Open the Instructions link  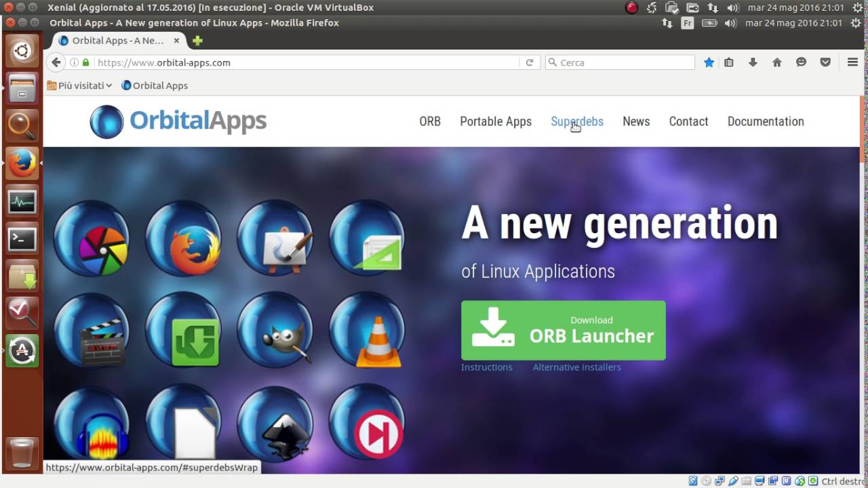(x=487, y=367)
